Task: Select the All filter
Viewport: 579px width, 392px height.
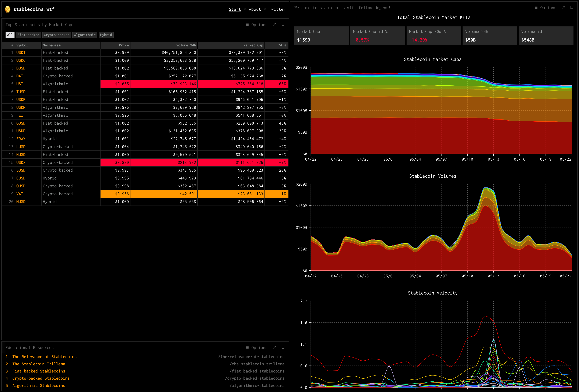Action: 10,35
